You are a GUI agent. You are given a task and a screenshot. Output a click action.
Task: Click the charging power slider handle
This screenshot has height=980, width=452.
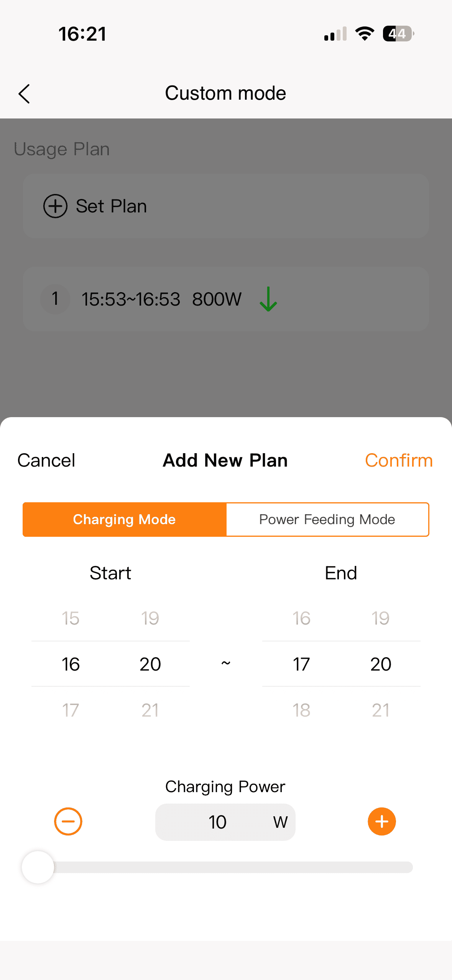(38, 867)
